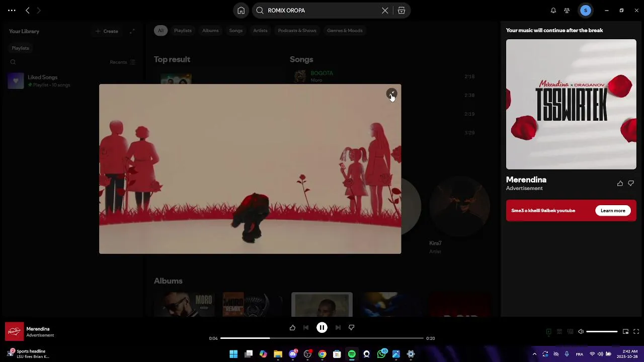The image size is (644, 362).
Task: Expand Your Library panel
Action: pos(132,31)
